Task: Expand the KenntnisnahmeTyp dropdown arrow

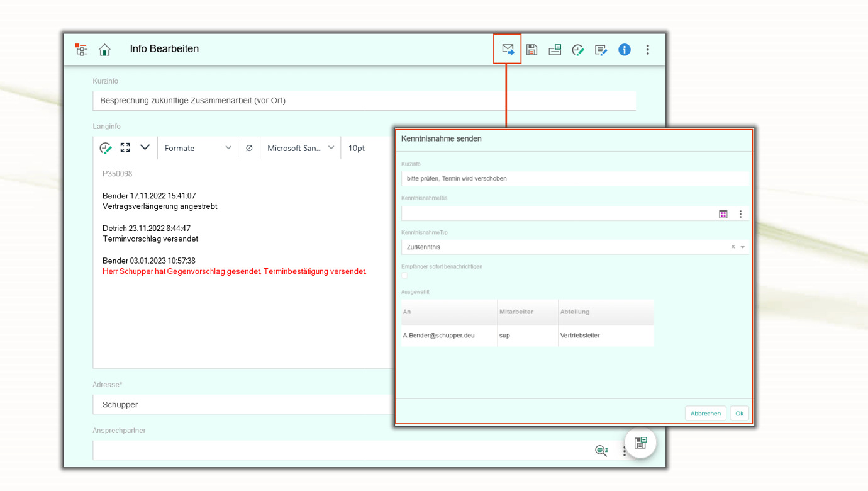Action: 743,247
